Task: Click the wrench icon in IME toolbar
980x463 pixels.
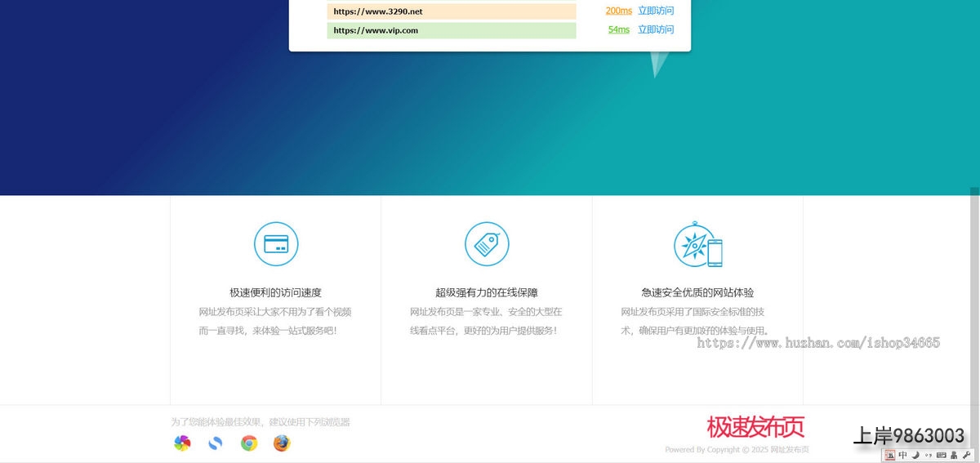Action: pyautogui.click(x=966, y=455)
